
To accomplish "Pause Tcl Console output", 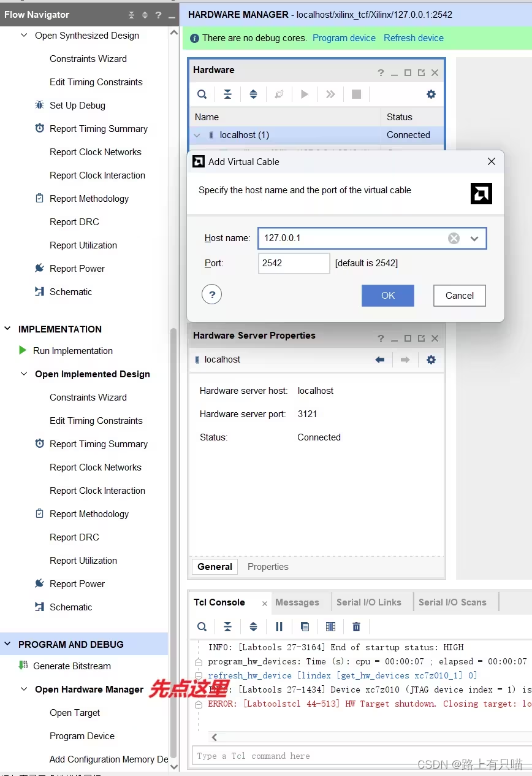I will point(279,627).
